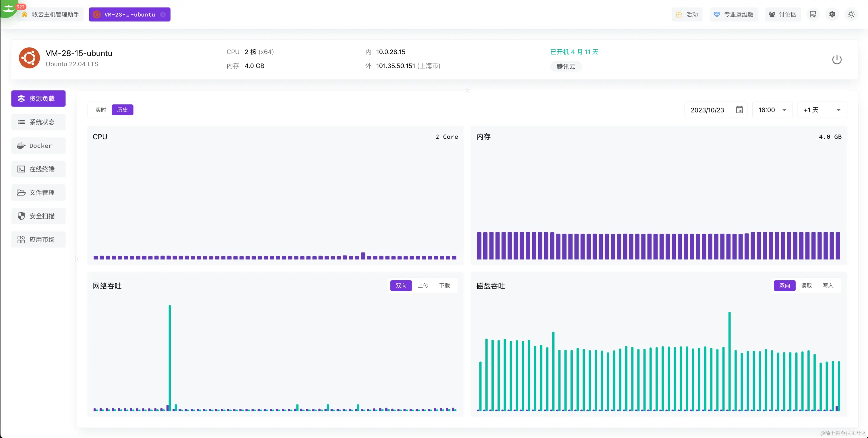The image size is (868, 438).
Task: Open 系统状态 in sidebar menu
Action: [38, 122]
